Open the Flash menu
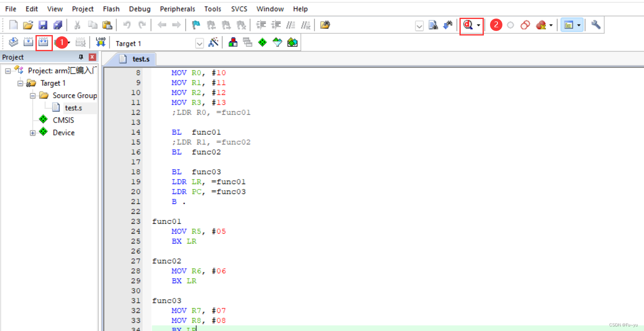The height and width of the screenshot is (331, 644). click(x=111, y=9)
